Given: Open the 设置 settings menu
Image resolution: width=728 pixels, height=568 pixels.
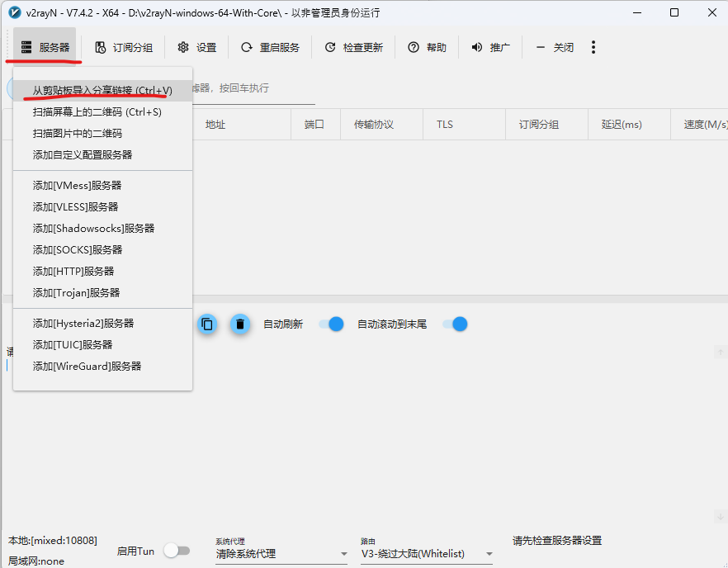Looking at the screenshot, I should click(x=196, y=47).
